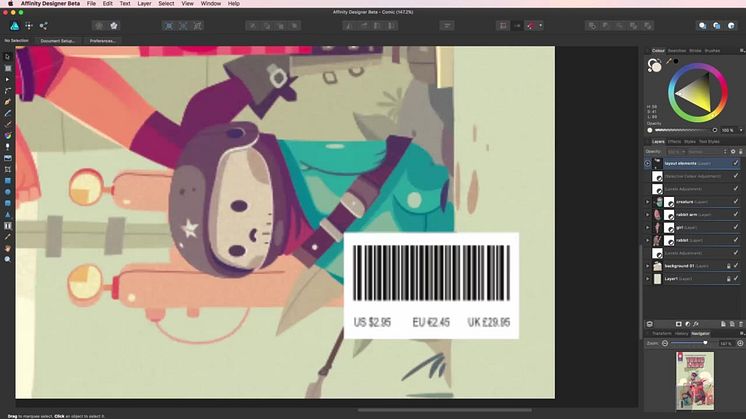Select the Colour Picker tool in toolbar
This screenshot has width=746, height=419.
pyautogui.click(x=7, y=237)
